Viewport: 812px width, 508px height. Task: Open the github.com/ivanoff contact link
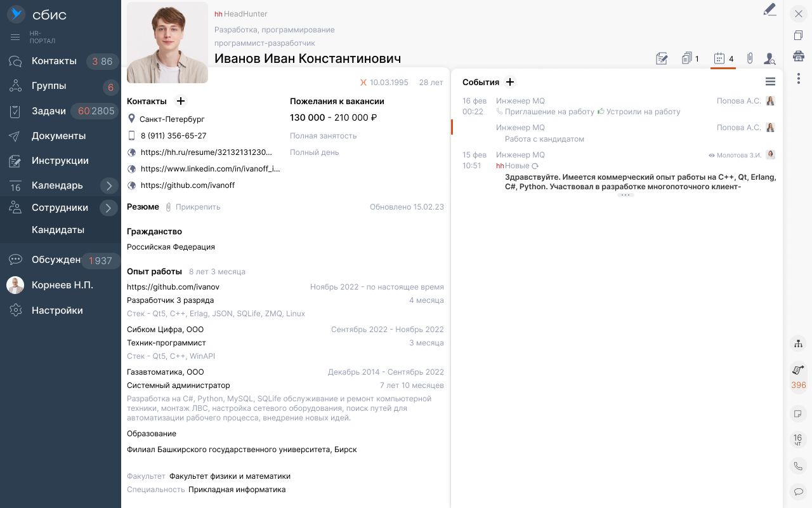pos(188,185)
